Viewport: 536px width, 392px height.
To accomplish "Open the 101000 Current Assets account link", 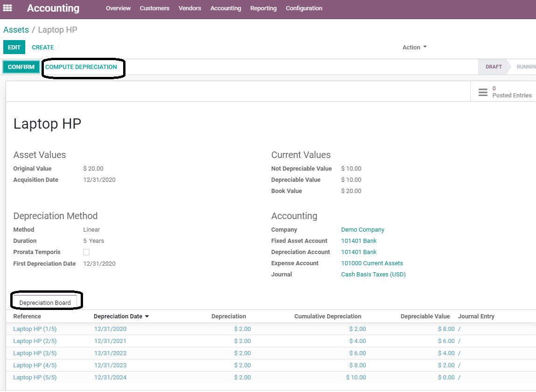I will point(372,263).
